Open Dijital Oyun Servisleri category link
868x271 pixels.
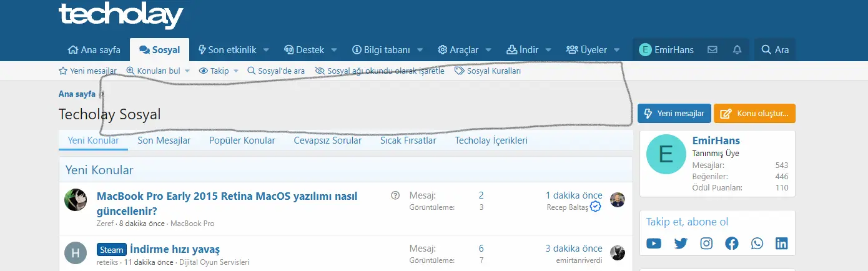point(214,262)
